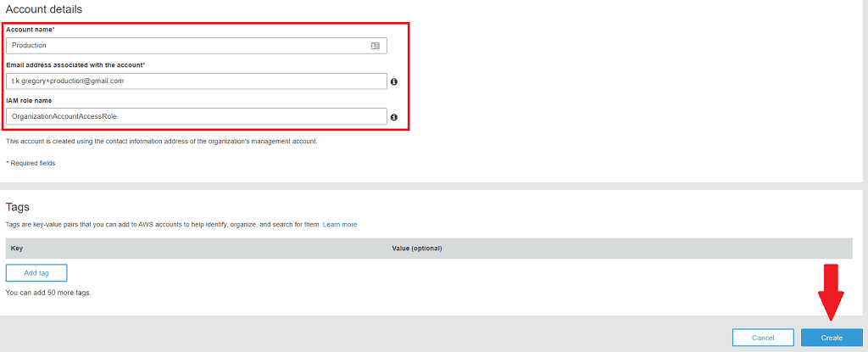Open the Learn more link about tags
The width and height of the screenshot is (868, 352).
[x=340, y=225]
